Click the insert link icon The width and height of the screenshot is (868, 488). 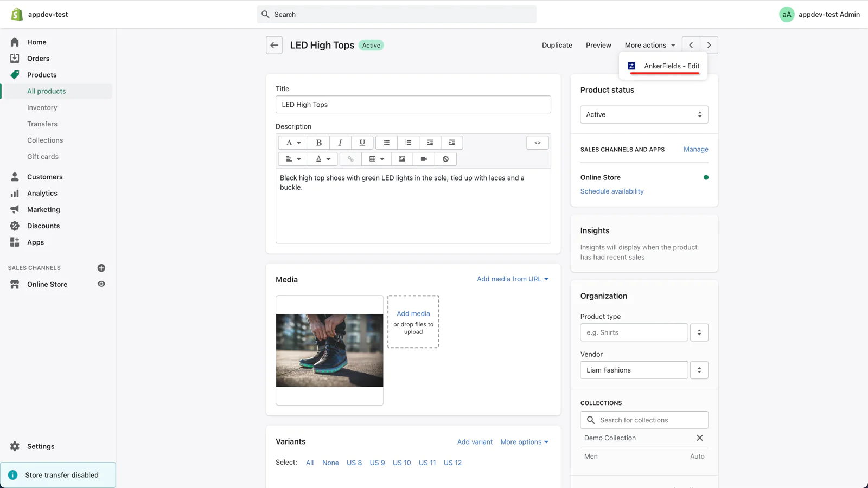[x=350, y=159]
